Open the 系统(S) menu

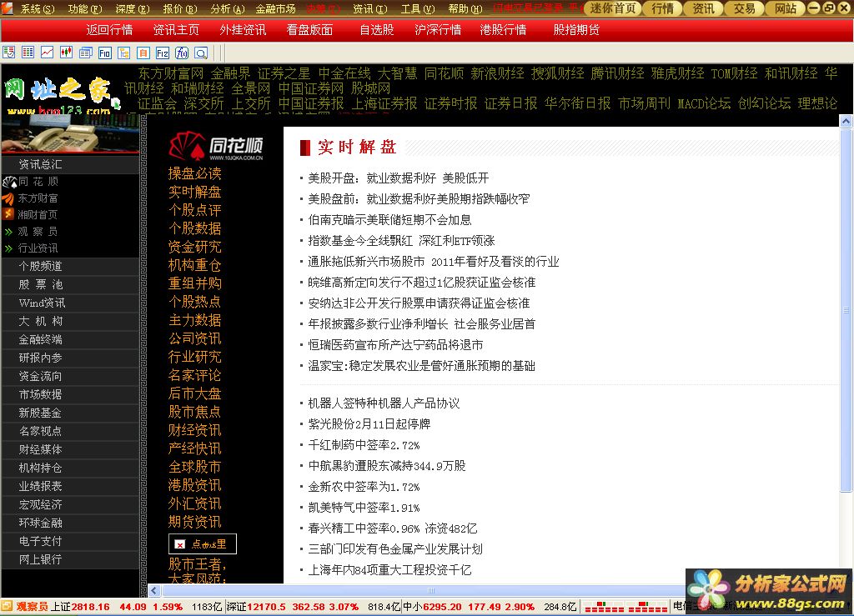click(38, 8)
